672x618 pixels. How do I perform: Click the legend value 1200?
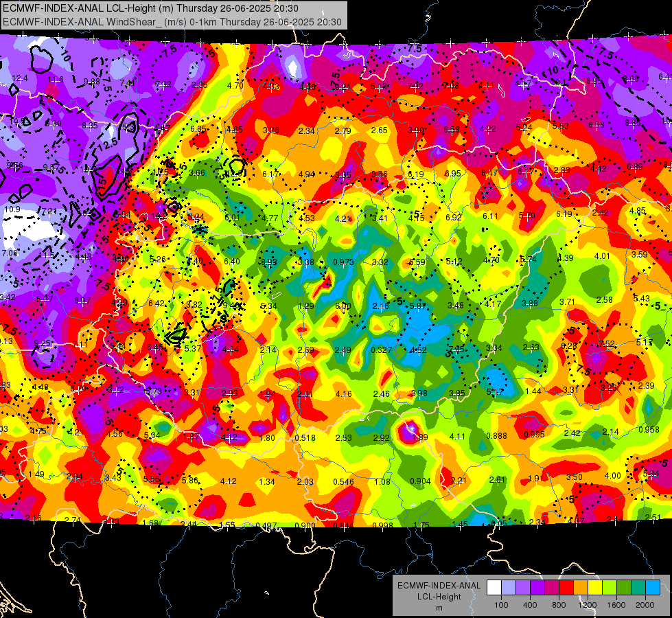click(588, 605)
